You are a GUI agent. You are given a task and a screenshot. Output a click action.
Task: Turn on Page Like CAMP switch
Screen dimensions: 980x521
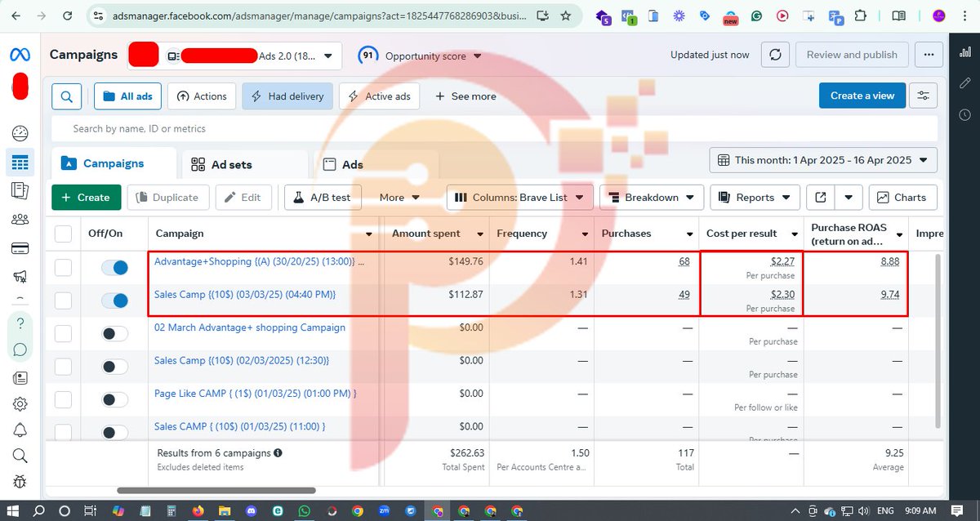click(115, 399)
